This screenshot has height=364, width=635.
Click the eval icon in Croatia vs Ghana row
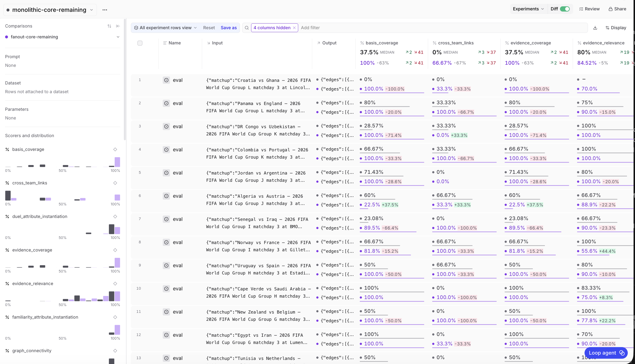(166, 80)
